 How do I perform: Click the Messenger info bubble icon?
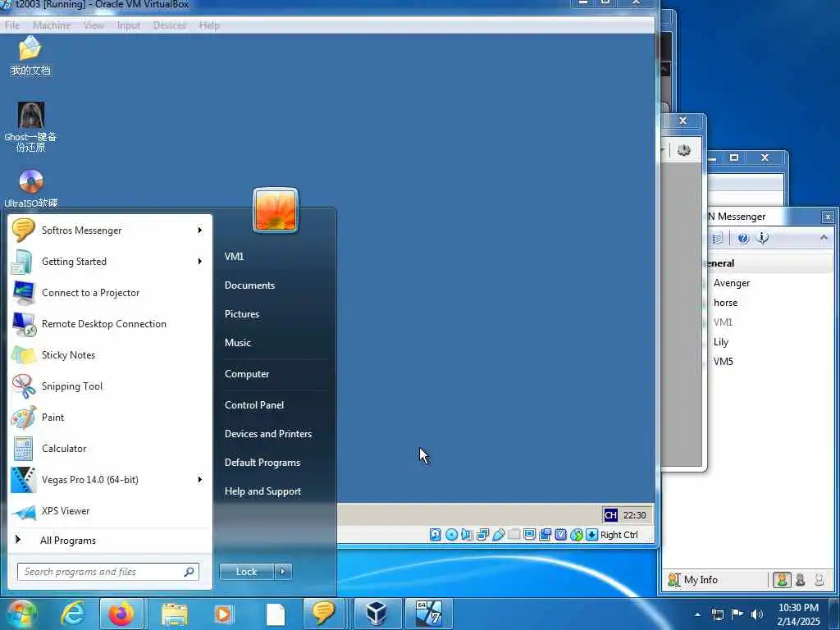click(763, 238)
